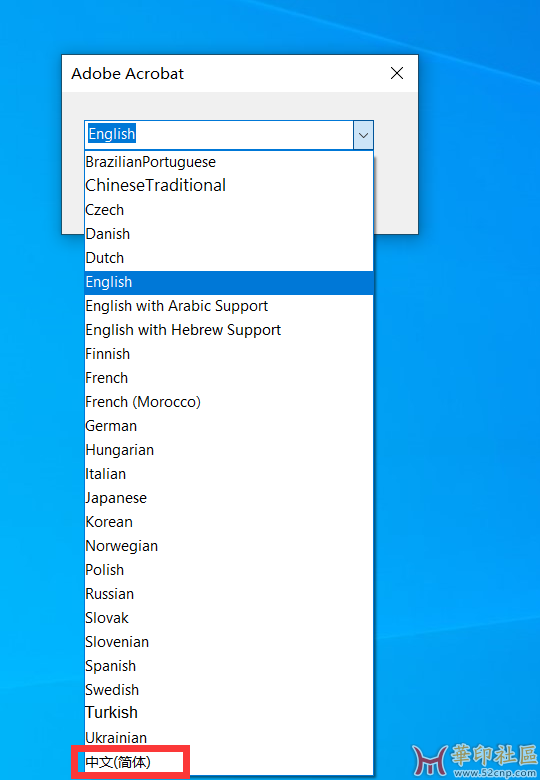Image resolution: width=540 pixels, height=780 pixels.
Task: Pick Russian language option
Action: 229,594
